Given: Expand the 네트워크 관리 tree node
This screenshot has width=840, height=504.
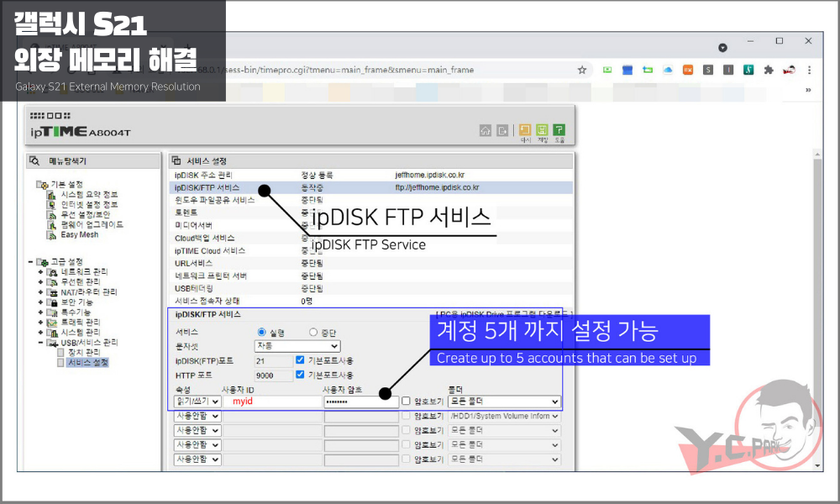Looking at the screenshot, I should click(x=40, y=271).
